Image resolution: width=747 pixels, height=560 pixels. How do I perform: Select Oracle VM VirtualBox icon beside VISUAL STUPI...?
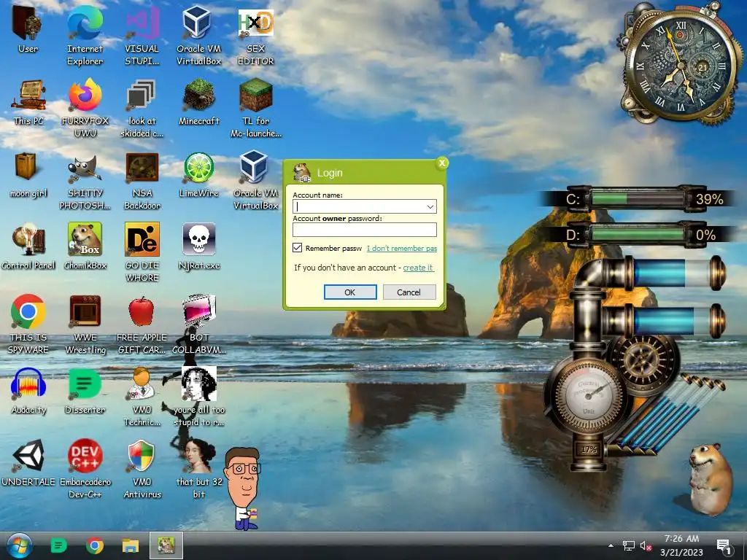click(198, 36)
